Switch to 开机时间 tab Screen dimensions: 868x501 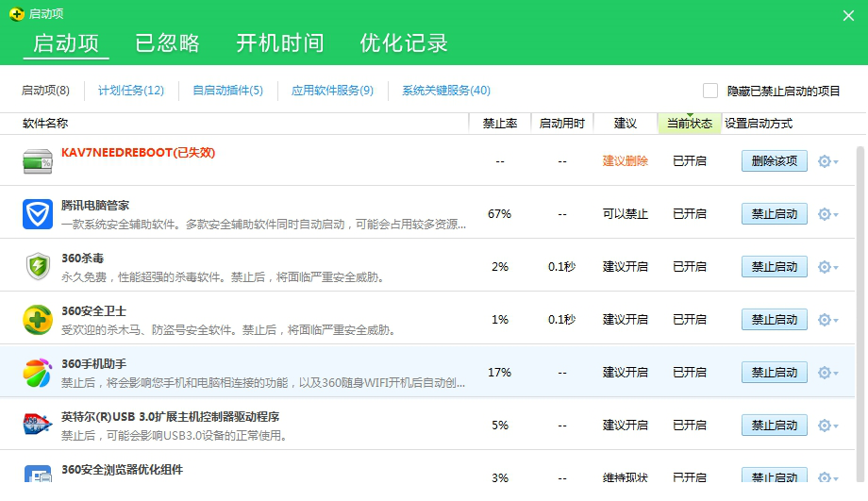pyautogui.click(x=279, y=43)
